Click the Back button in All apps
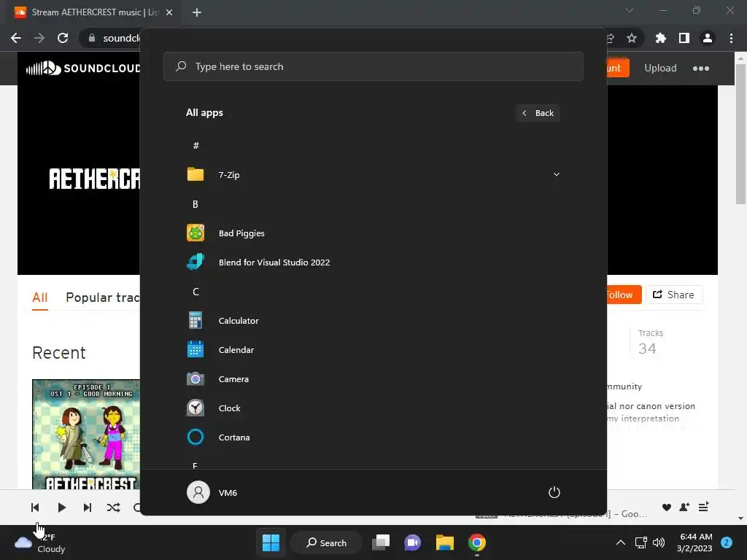The width and height of the screenshot is (747, 560). click(x=538, y=113)
